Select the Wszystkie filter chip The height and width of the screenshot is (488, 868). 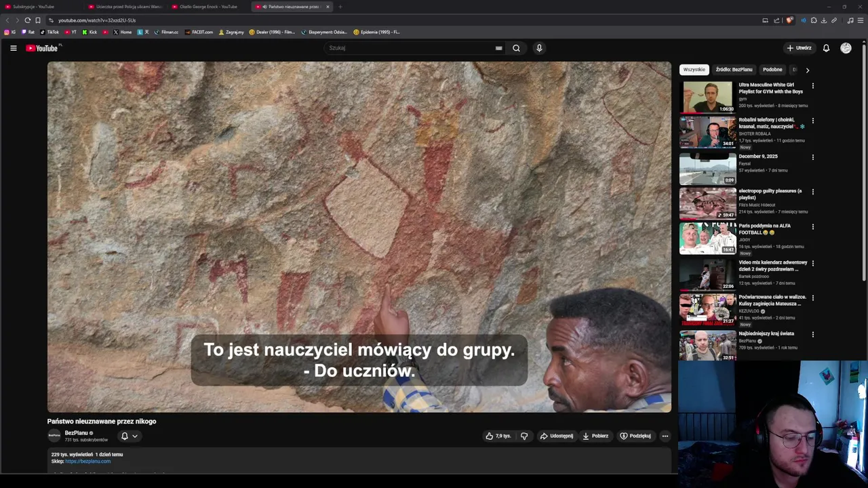pyautogui.click(x=694, y=69)
